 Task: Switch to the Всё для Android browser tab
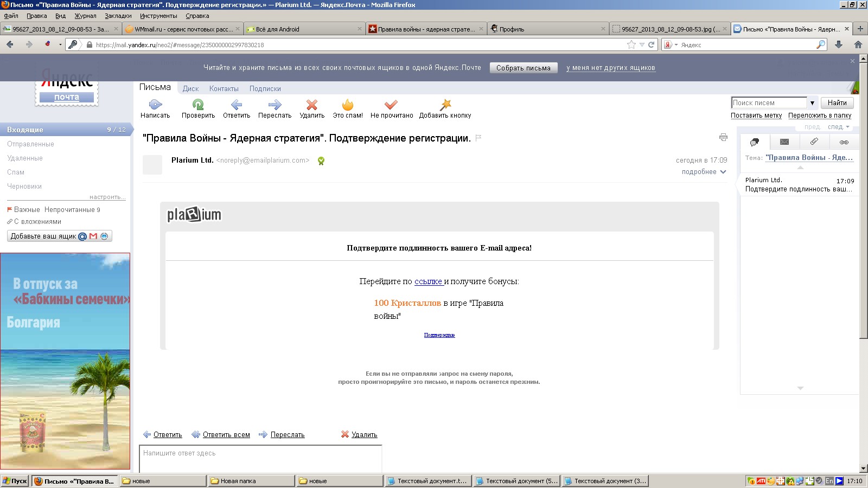(x=304, y=29)
